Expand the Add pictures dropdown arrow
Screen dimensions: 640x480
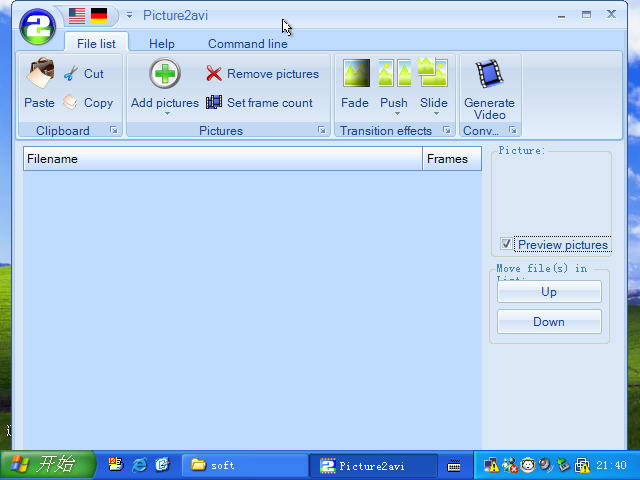tap(167, 113)
